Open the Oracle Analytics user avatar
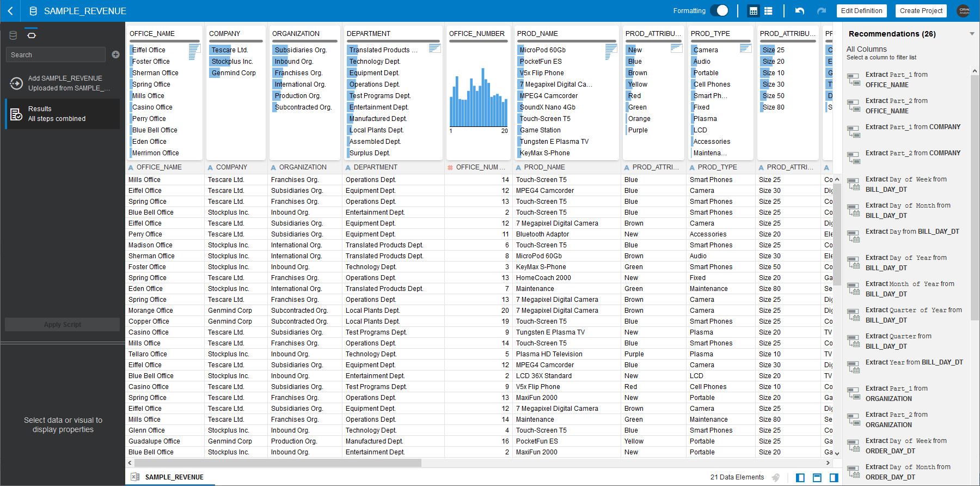This screenshot has height=486, width=980. [964, 11]
